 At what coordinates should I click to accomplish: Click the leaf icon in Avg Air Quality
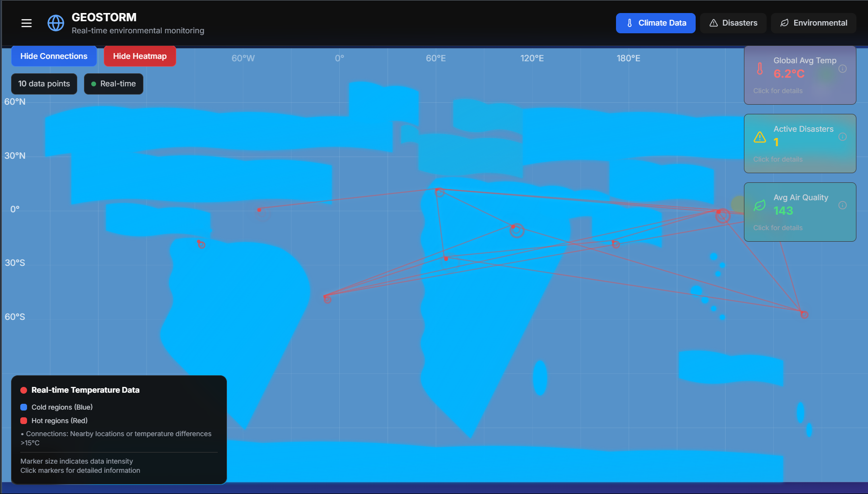coord(760,206)
